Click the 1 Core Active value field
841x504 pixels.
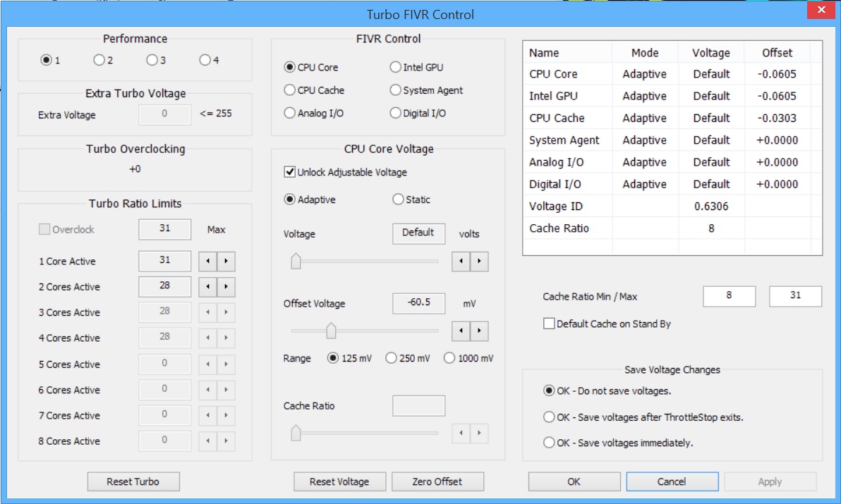click(x=164, y=261)
